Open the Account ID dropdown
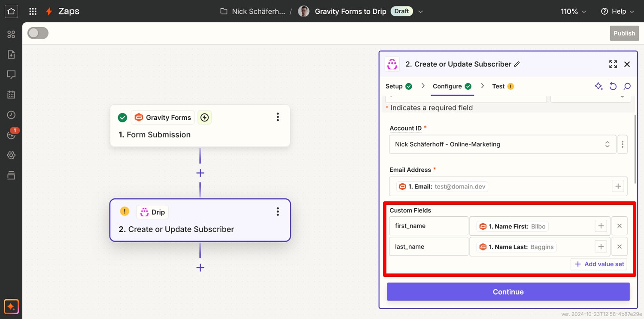644x319 pixels. click(x=503, y=144)
